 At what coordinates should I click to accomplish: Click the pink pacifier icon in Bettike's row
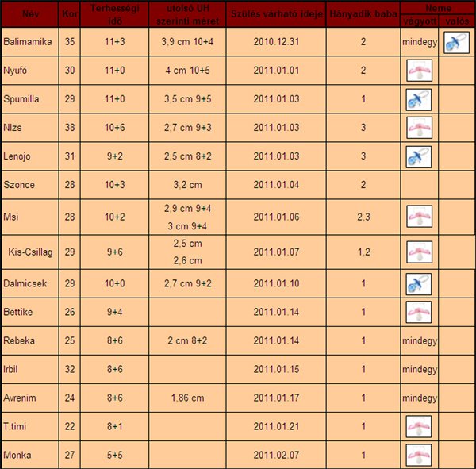(x=418, y=312)
